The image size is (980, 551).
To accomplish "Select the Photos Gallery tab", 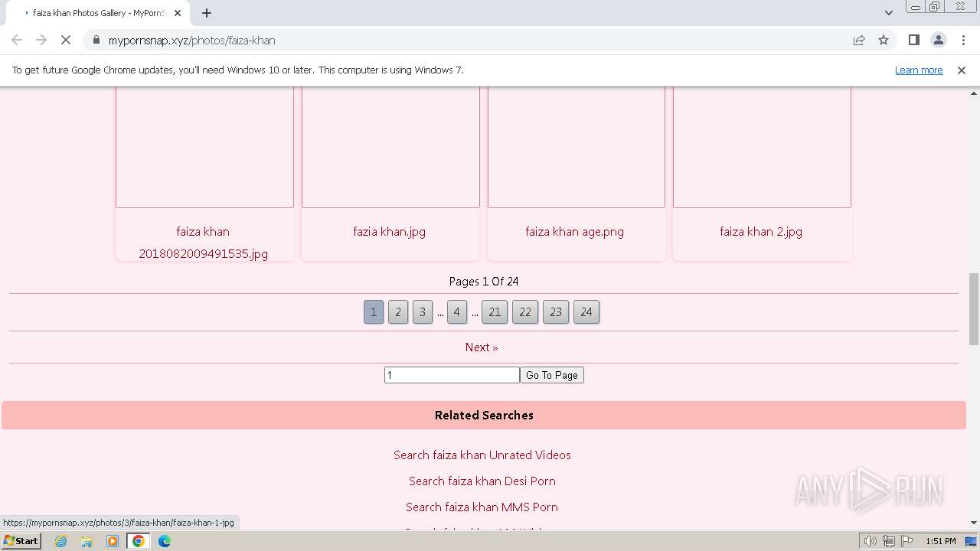I will (98, 13).
